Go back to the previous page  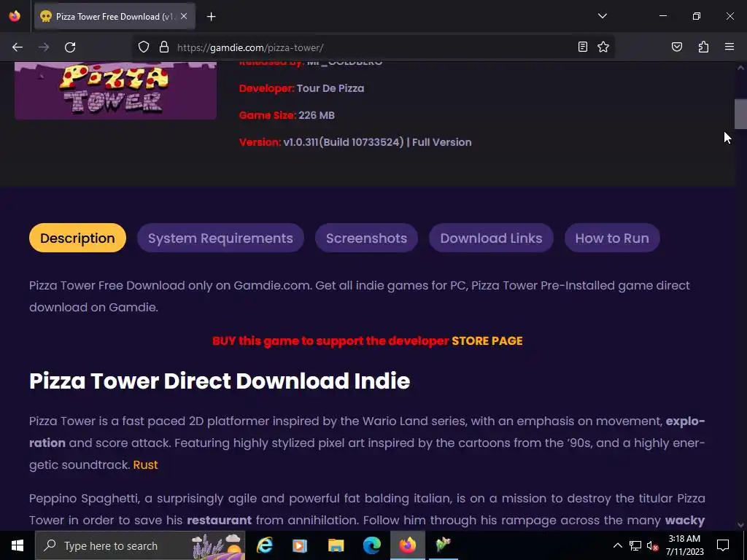[18, 47]
